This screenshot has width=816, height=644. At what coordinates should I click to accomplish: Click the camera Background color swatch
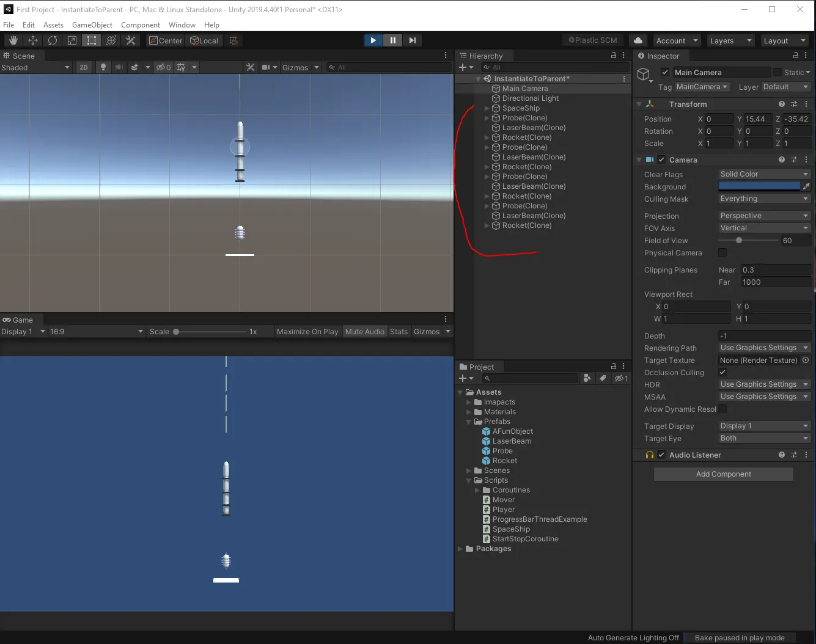(x=760, y=185)
